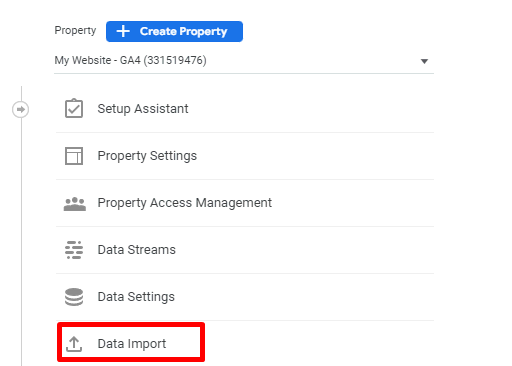Open the Data Streams menu entry
Image resolution: width=512 pixels, height=366 pixels.
pos(245,250)
